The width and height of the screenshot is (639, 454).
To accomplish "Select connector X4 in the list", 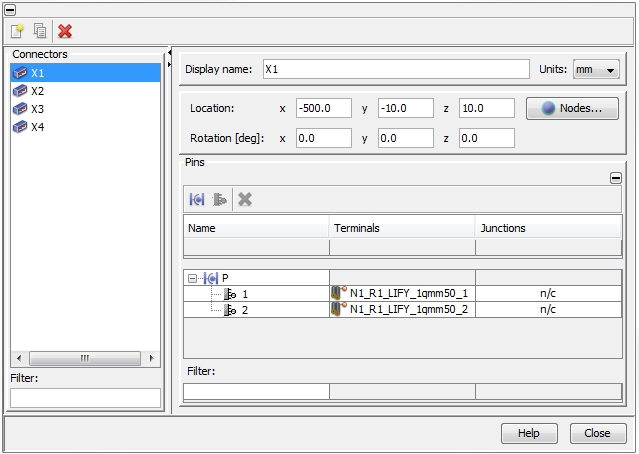I will (85, 127).
